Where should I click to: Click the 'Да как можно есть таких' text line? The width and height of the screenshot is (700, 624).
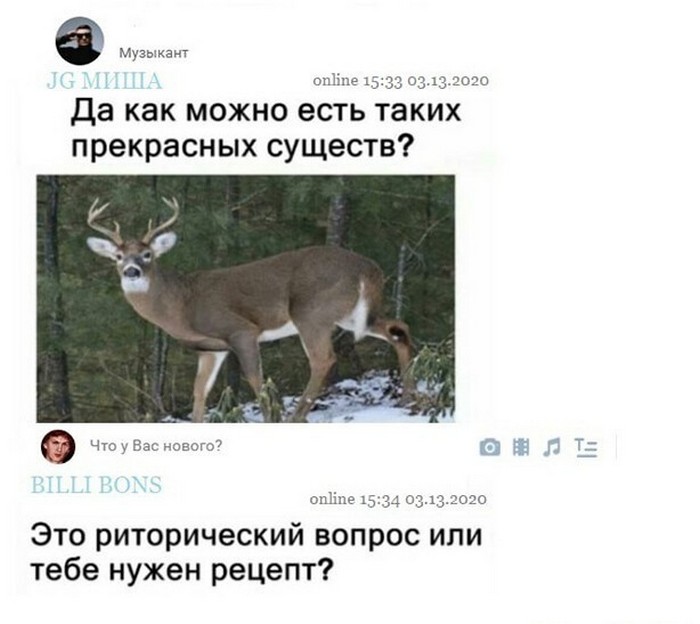coord(265,112)
